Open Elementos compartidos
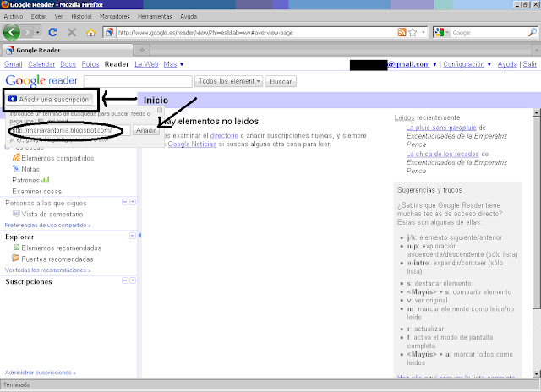The width and height of the screenshot is (541, 392). pos(53,158)
